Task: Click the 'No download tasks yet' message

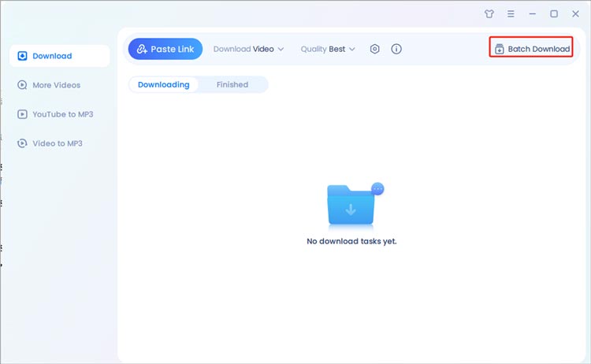Action: [x=351, y=241]
